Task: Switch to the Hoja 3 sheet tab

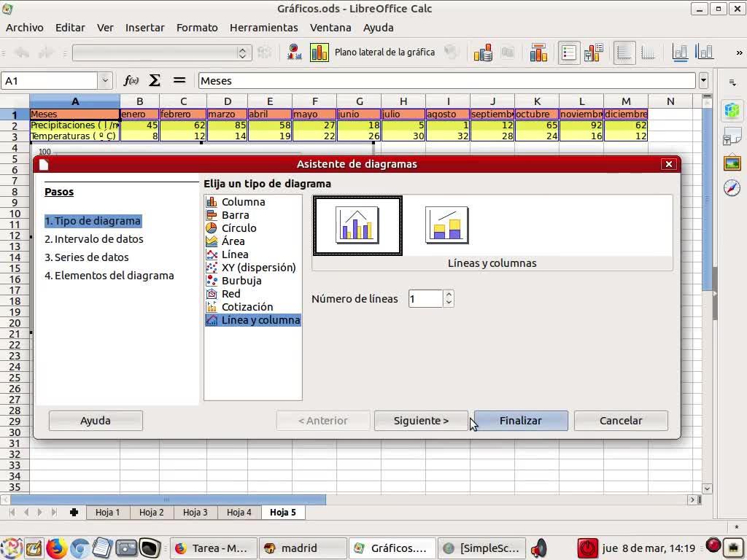Action: coord(195,513)
